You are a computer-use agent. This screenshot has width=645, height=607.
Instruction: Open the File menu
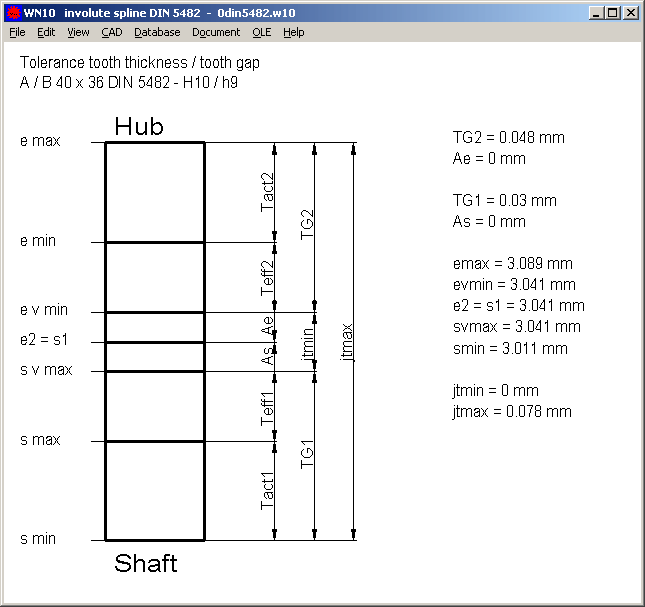pyautogui.click(x=17, y=32)
